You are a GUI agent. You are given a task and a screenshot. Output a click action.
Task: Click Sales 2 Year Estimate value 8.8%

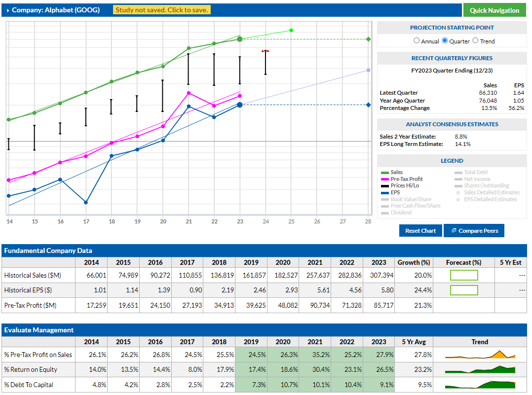[461, 136]
